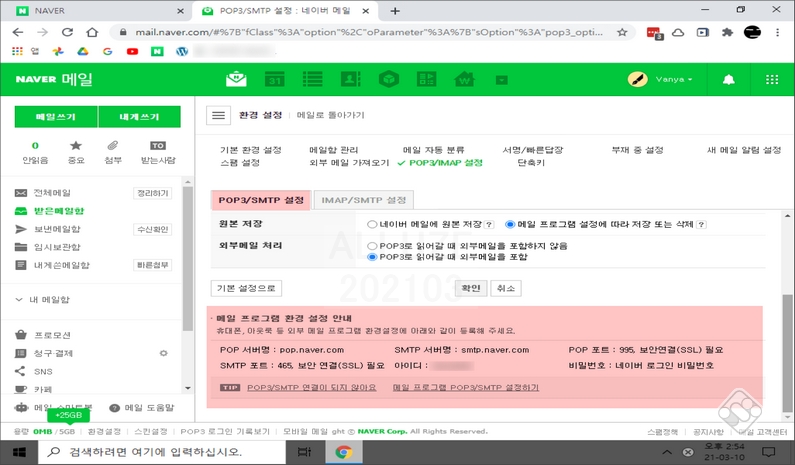
Task: Open 기본 환경 설정 menu
Action: point(250,150)
